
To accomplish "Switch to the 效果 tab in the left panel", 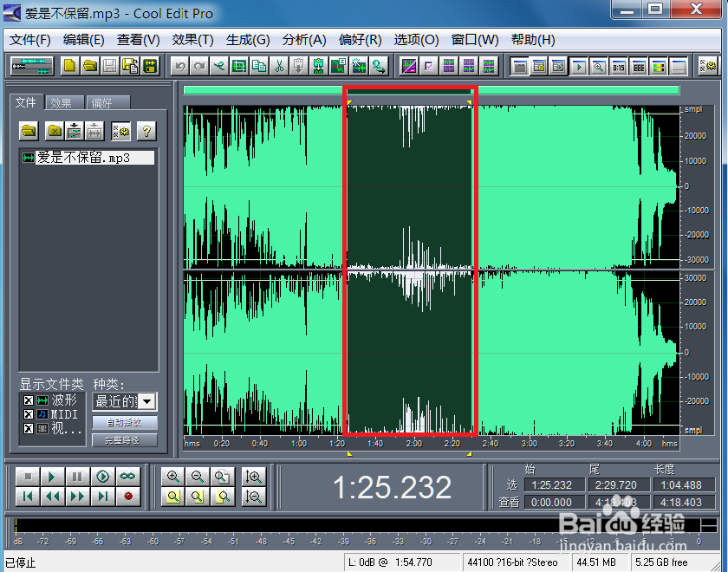I will pyautogui.click(x=64, y=103).
